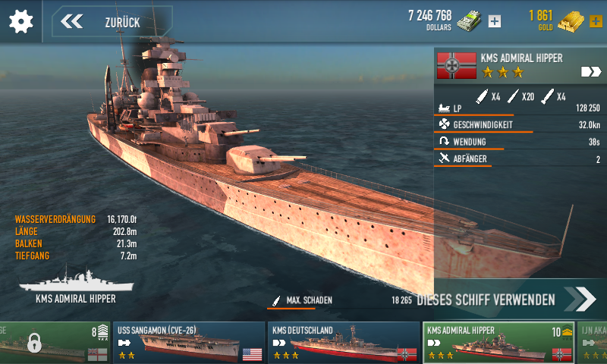Click the Geschwindigkeit propeller icon
607x364 pixels.
tap(444, 124)
